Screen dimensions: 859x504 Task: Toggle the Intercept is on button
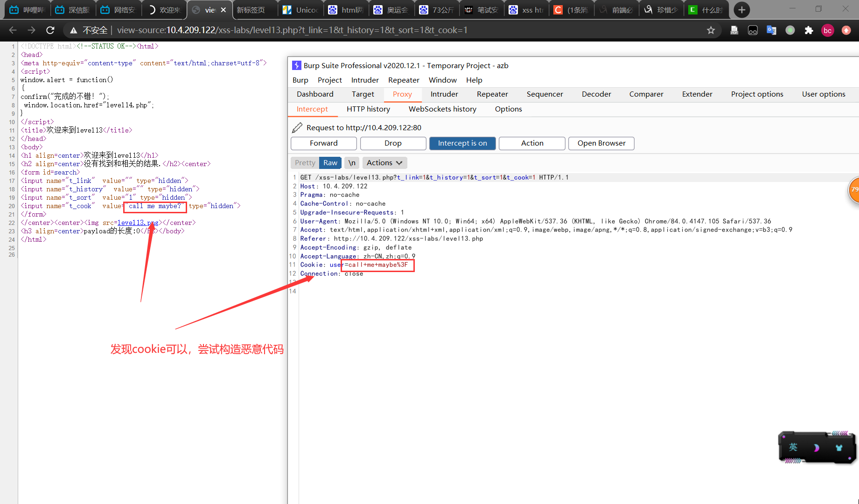point(462,143)
